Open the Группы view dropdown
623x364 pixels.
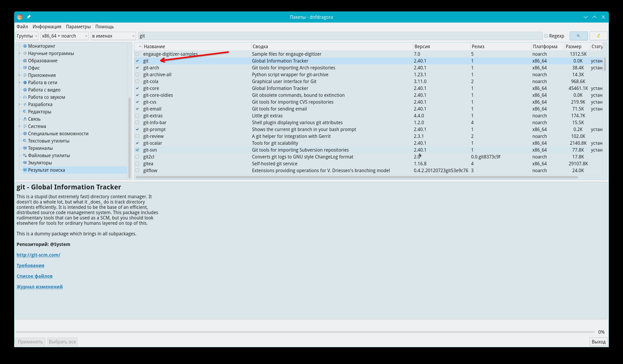coord(27,36)
